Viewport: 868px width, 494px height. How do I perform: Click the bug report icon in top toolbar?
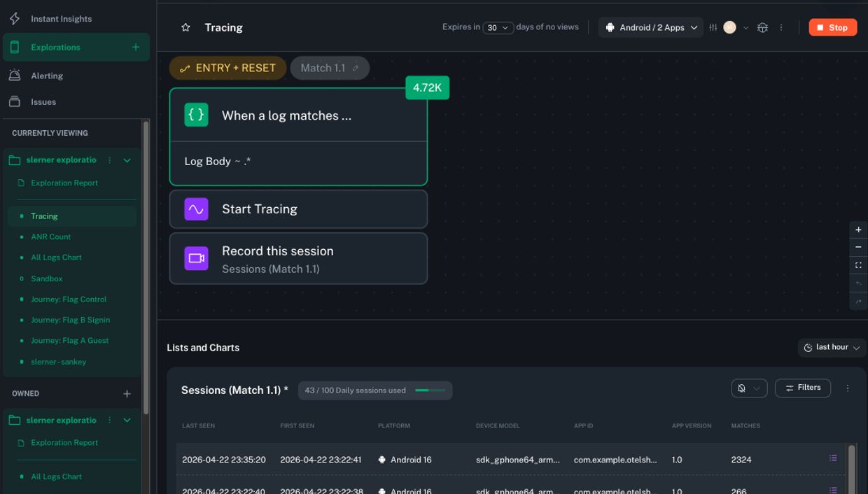pyautogui.click(x=762, y=27)
